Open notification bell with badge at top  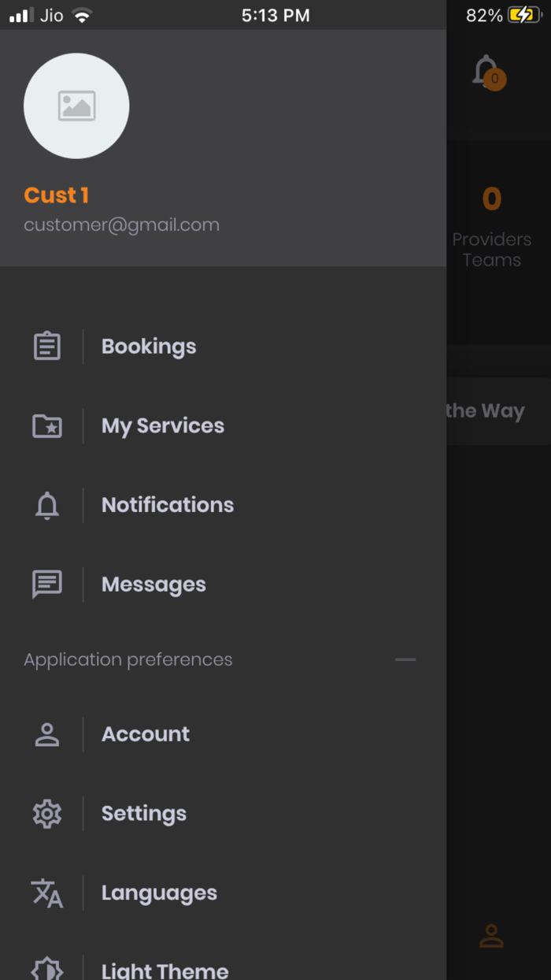click(x=487, y=72)
